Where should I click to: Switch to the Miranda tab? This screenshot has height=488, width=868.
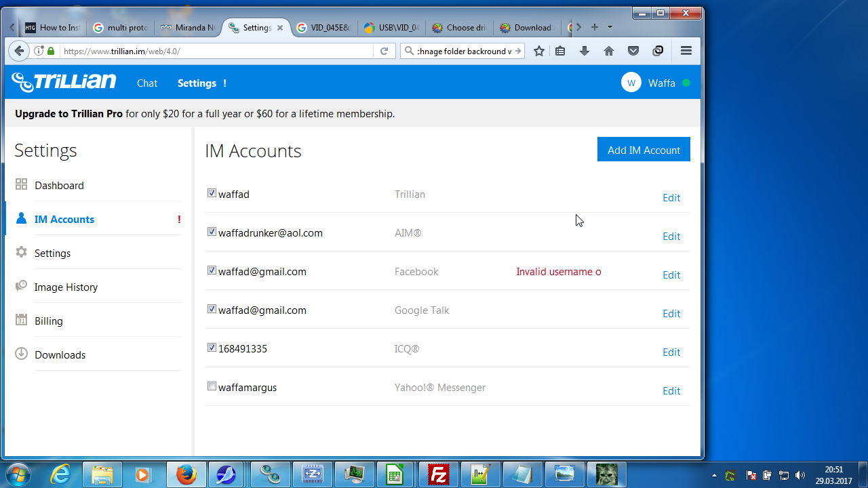[189, 28]
